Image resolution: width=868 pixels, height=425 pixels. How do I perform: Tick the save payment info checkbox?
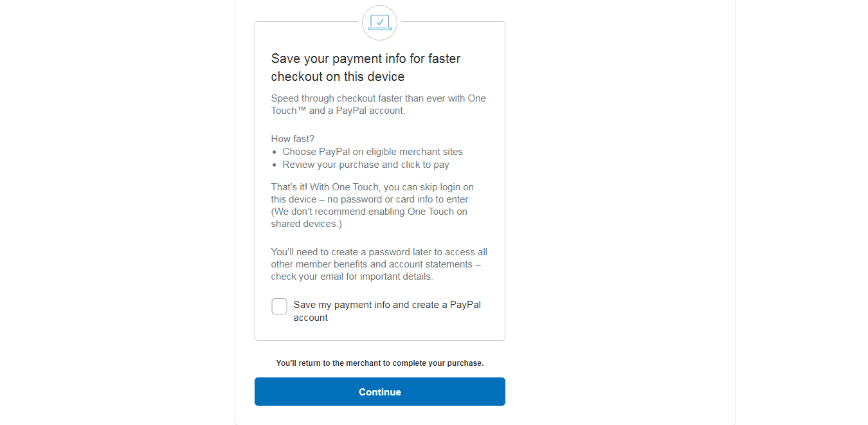(279, 307)
